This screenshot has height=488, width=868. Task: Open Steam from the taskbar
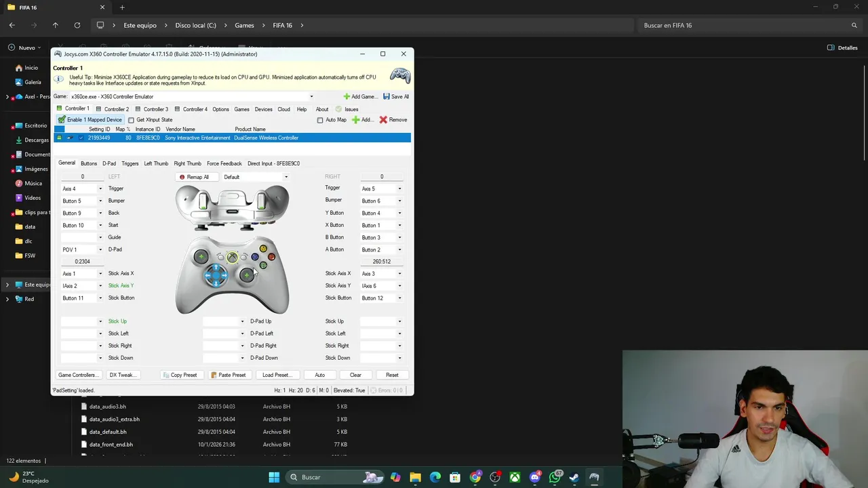tap(574, 477)
